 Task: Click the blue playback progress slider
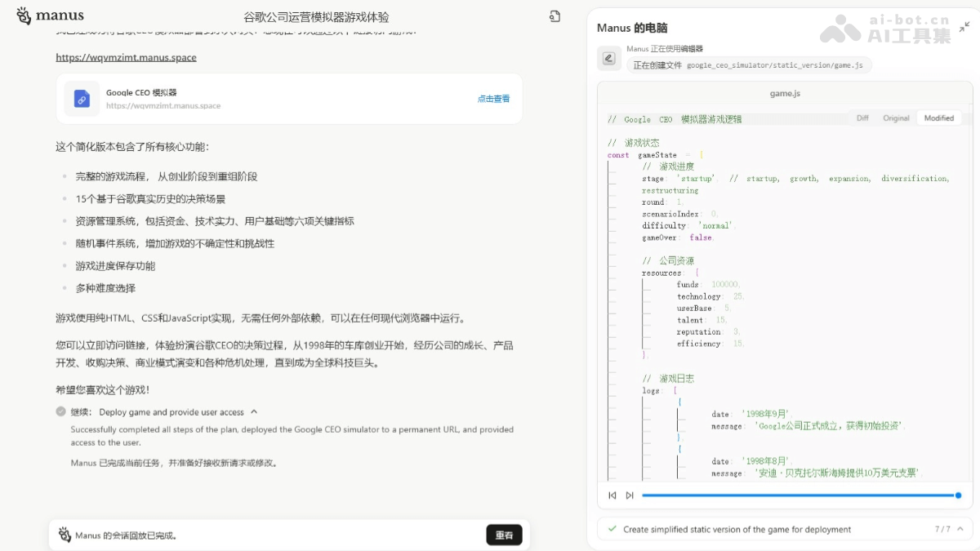tap(800, 495)
